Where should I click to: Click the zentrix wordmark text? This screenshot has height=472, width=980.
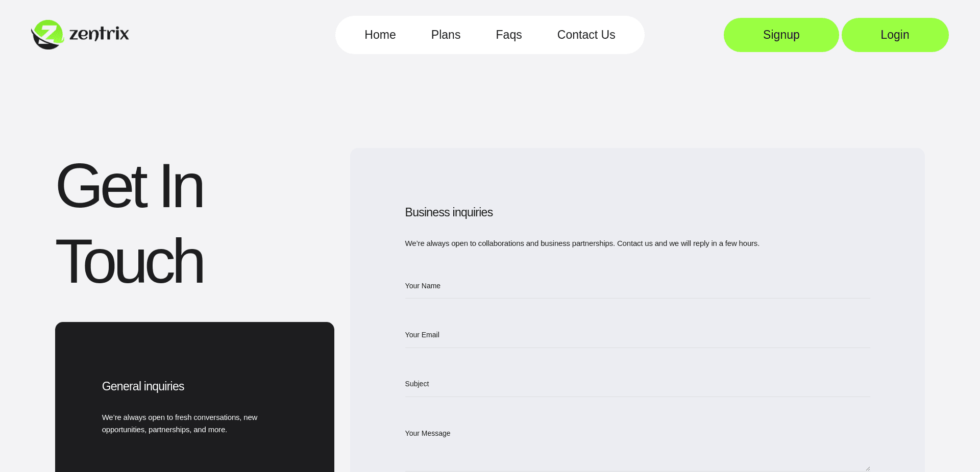tap(99, 35)
